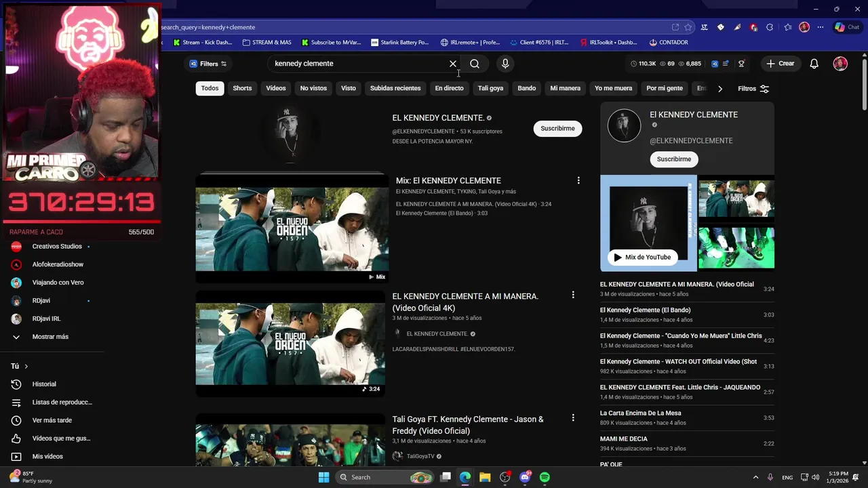
Task: Open EL KENNEDY CLEMENTE channel result title
Action: pos(438,118)
